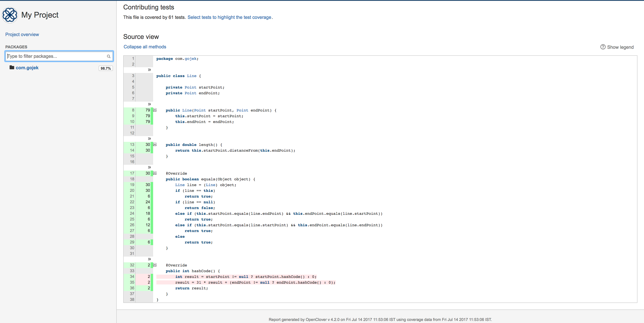Viewport: 644px width, 323px height.
Task: Click 'return result;' on line 36
Action: (191, 288)
